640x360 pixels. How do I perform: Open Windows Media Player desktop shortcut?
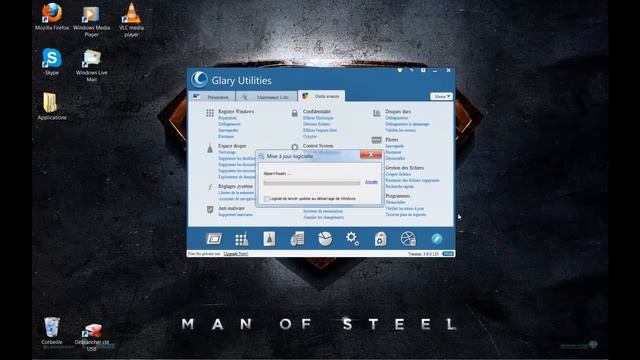[x=91, y=20]
